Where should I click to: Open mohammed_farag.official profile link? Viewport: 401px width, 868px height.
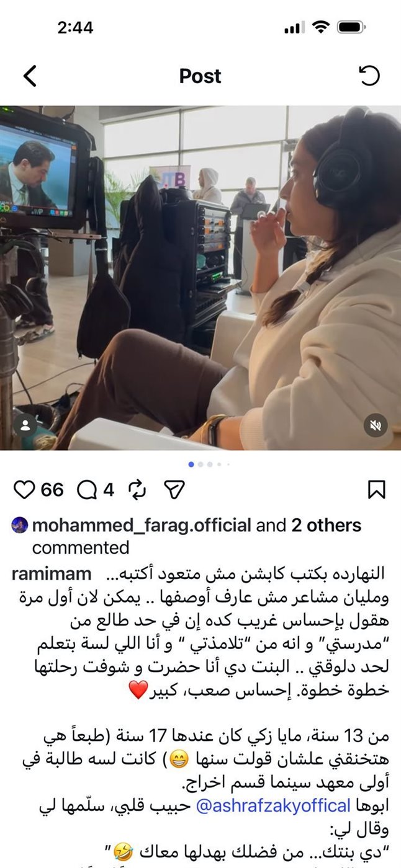tap(142, 526)
